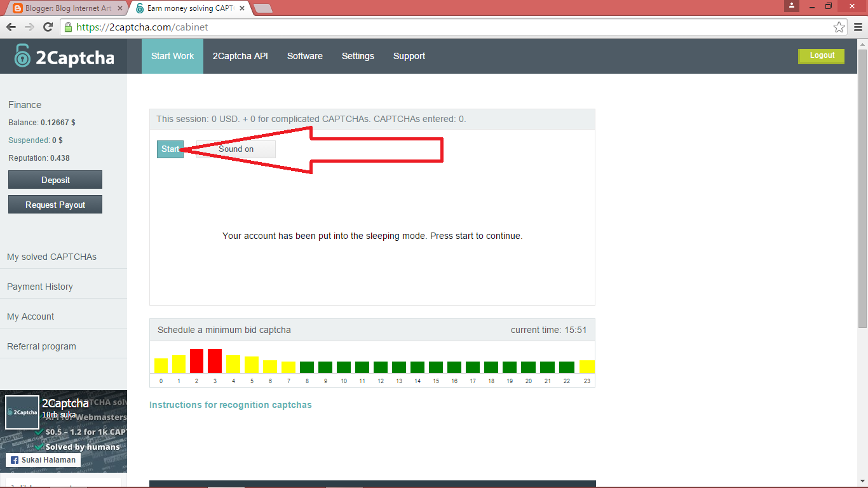Open Payment History
Image resolution: width=868 pixels, height=488 pixels.
(40, 287)
